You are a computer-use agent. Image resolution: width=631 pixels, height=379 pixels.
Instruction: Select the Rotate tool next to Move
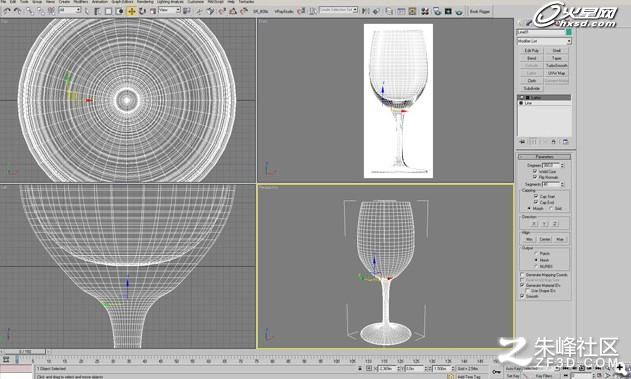pyautogui.click(x=142, y=12)
